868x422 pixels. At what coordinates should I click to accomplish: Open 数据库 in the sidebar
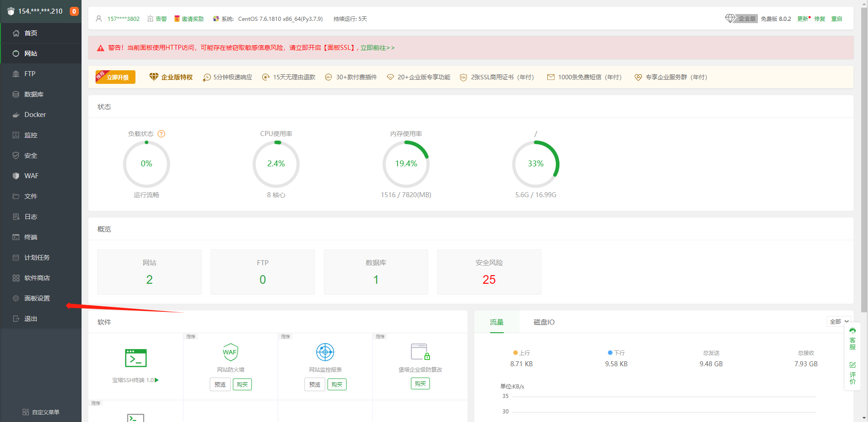tap(41, 94)
